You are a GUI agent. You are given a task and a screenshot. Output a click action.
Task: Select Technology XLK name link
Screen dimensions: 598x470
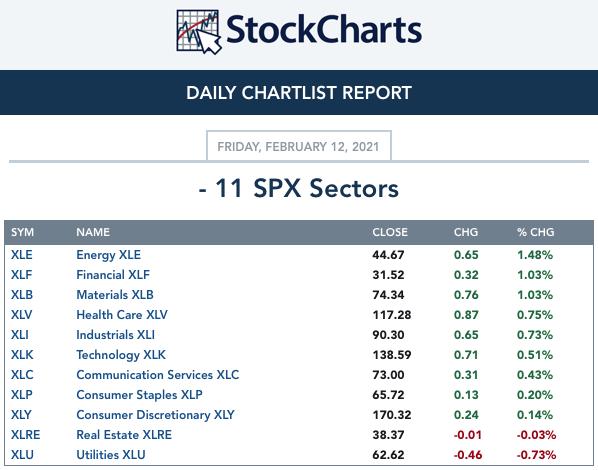click(121, 355)
